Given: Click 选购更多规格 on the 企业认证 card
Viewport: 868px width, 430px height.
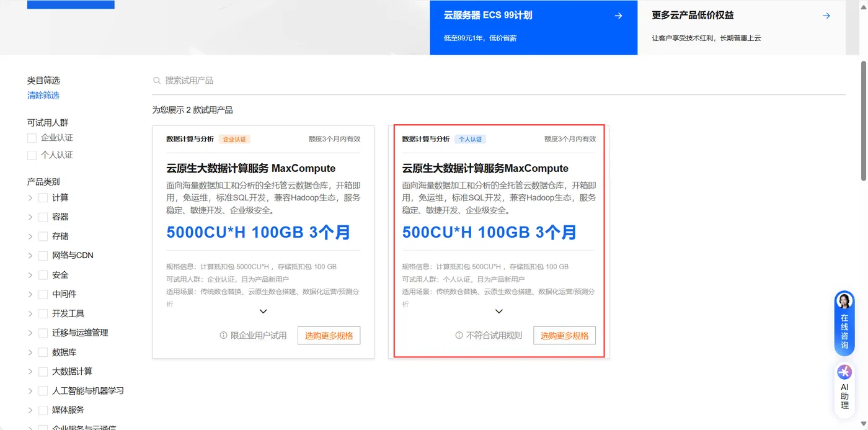Looking at the screenshot, I should 329,336.
